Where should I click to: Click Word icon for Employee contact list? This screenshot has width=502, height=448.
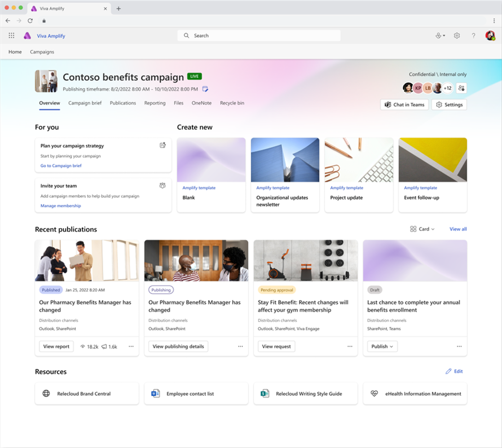[155, 393]
